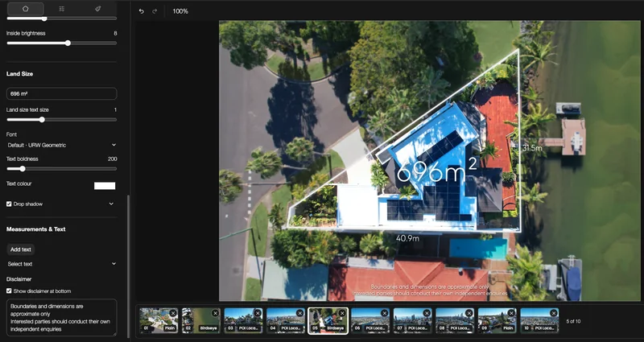Select thumbnail 09 Plain
644x342 pixels.
point(497,320)
